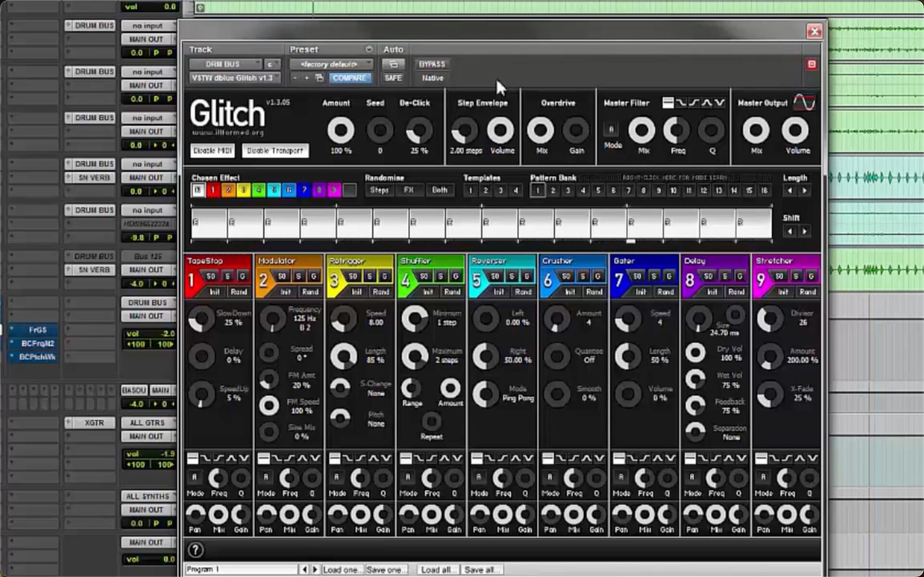Click the first step cell in sequencer
Screen dimensions: 924x577
(209, 223)
